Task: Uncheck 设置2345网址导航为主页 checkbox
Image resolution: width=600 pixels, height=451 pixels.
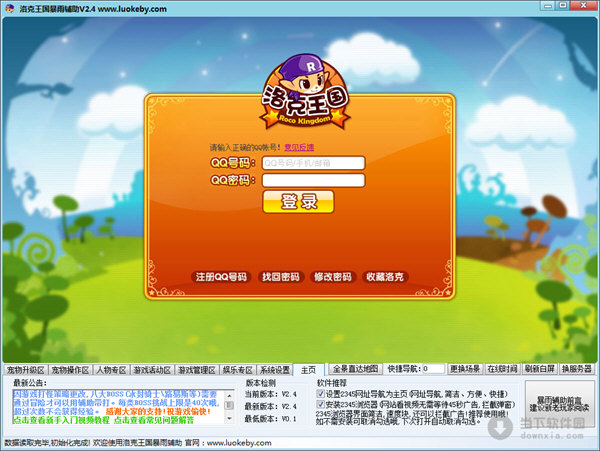Action: 321,394
